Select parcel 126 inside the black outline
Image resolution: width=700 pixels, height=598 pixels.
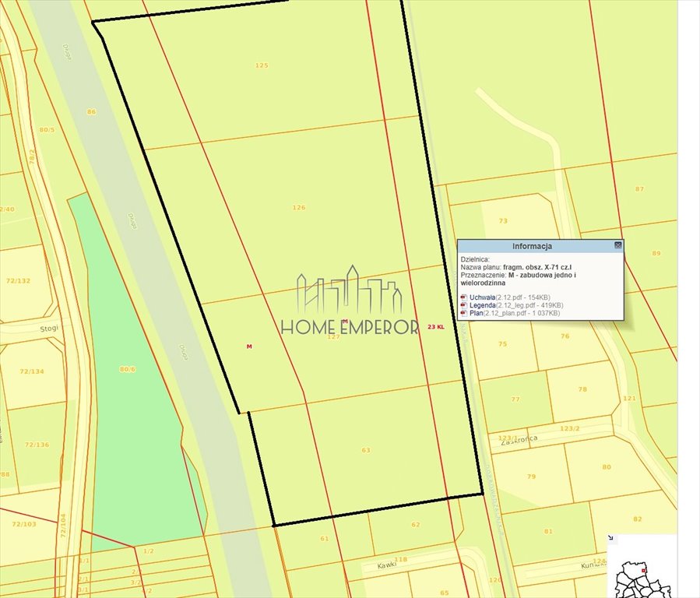[x=299, y=206]
